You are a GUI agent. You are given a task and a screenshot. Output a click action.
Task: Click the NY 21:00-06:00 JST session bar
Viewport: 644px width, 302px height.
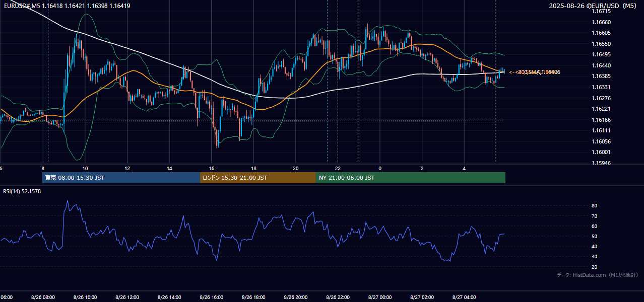411,178
